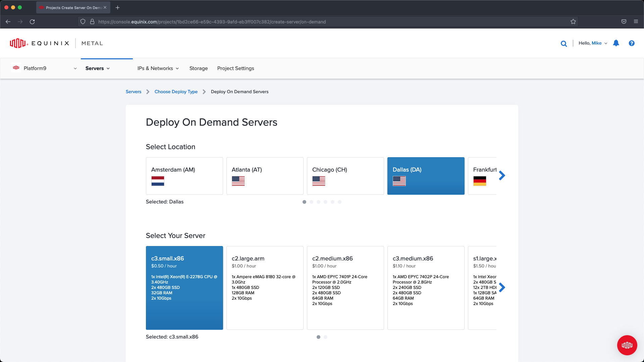Jump to second location carousel dot
This screenshot has height=362, width=644.
tap(311, 202)
